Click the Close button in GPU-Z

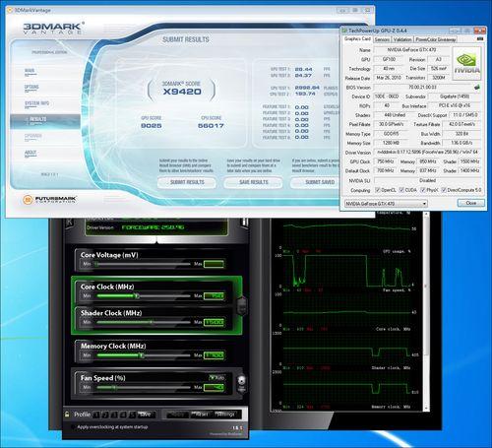click(471, 203)
